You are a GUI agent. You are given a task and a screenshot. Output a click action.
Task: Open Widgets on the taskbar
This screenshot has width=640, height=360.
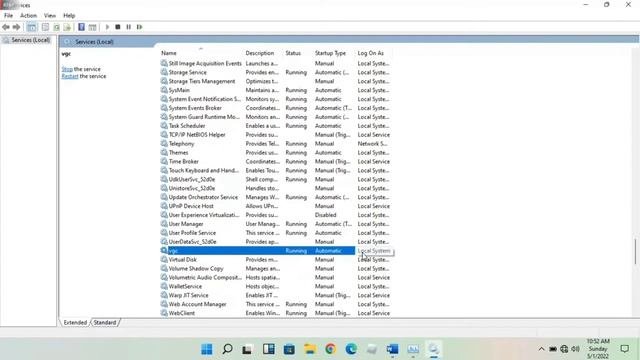click(269, 349)
